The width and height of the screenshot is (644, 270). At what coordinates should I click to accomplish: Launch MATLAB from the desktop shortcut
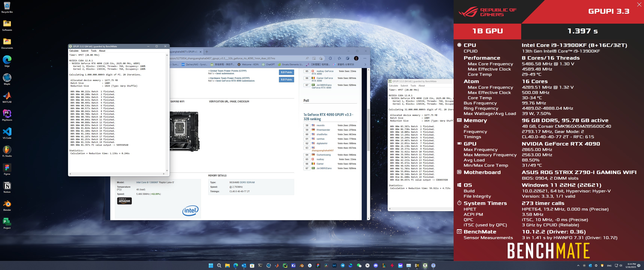click(7, 98)
